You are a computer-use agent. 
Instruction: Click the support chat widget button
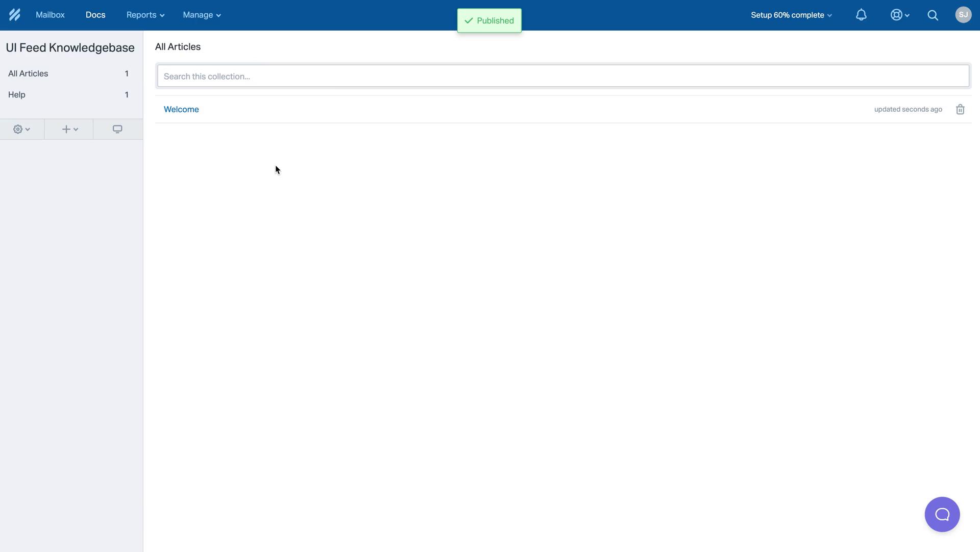click(942, 514)
